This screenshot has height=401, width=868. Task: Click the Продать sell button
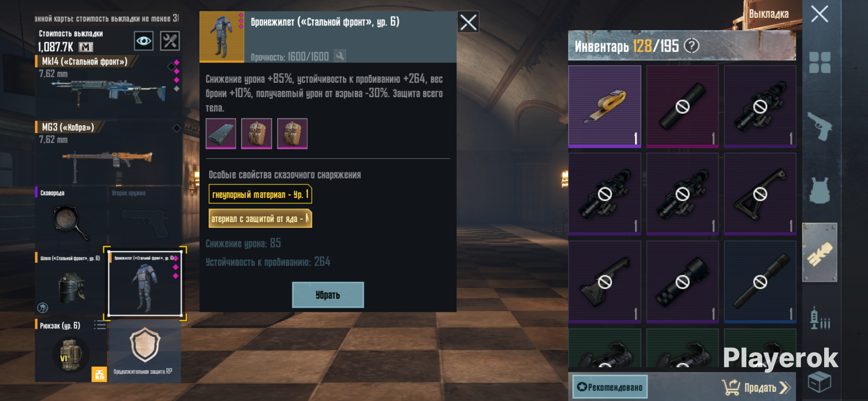point(756,387)
